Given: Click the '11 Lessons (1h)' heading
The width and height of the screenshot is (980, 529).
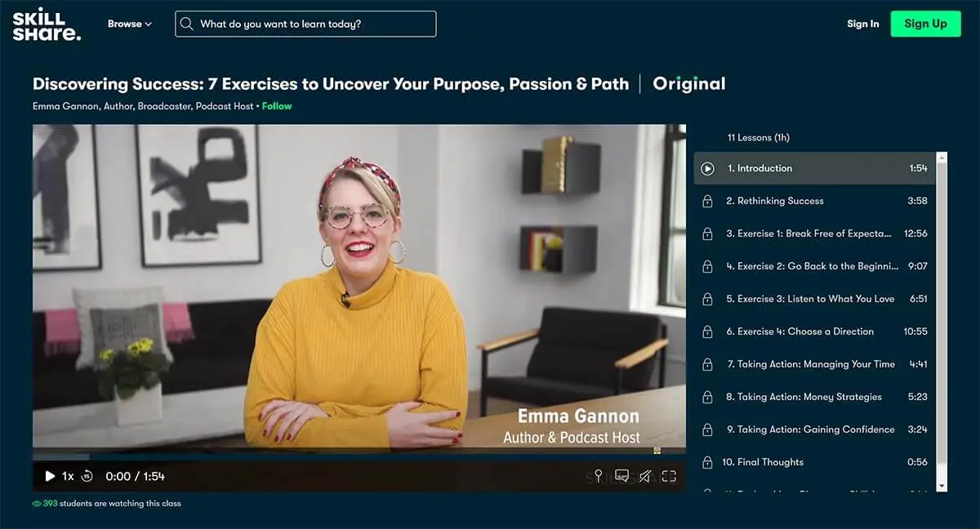Looking at the screenshot, I should (759, 137).
